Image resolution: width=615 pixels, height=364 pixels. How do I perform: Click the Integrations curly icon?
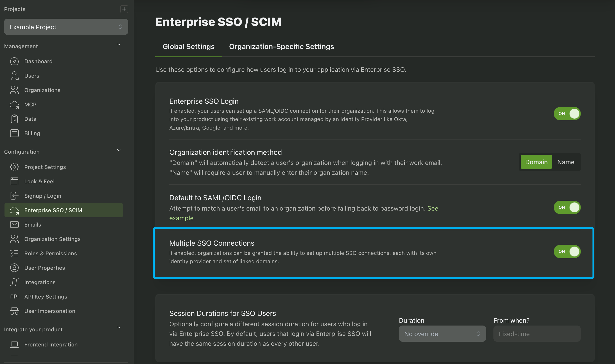coord(14,282)
